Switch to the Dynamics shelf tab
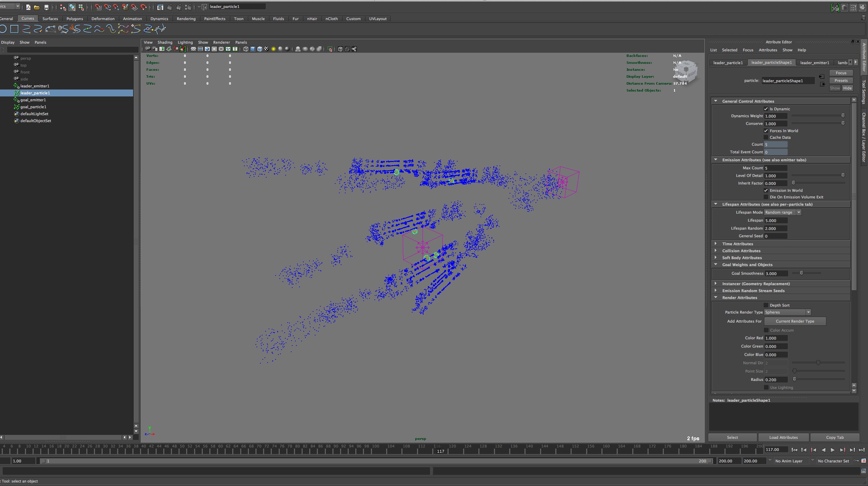 pyautogui.click(x=159, y=19)
